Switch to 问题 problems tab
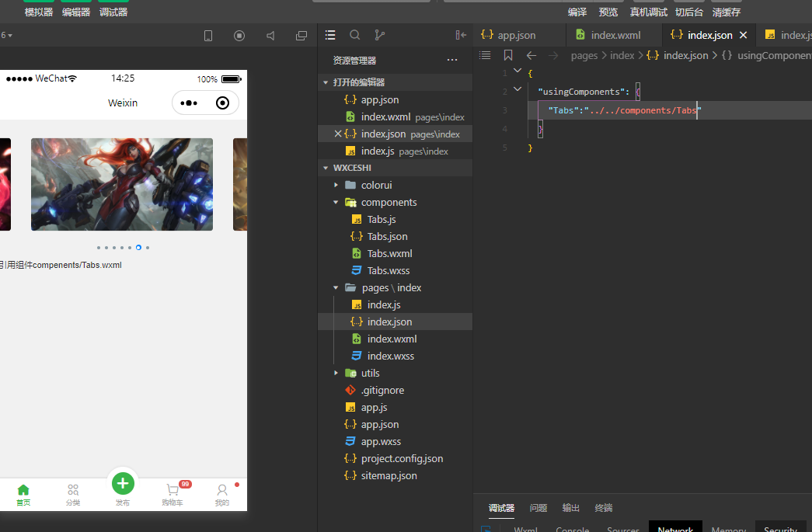This screenshot has height=532, width=812. (x=538, y=508)
